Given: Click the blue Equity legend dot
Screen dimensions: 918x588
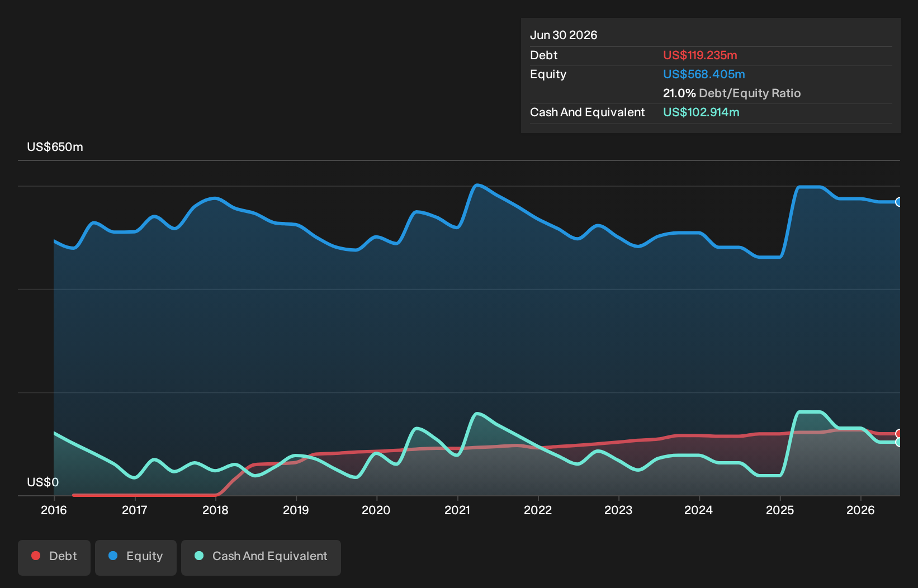Looking at the screenshot, I should coord(113,556).
